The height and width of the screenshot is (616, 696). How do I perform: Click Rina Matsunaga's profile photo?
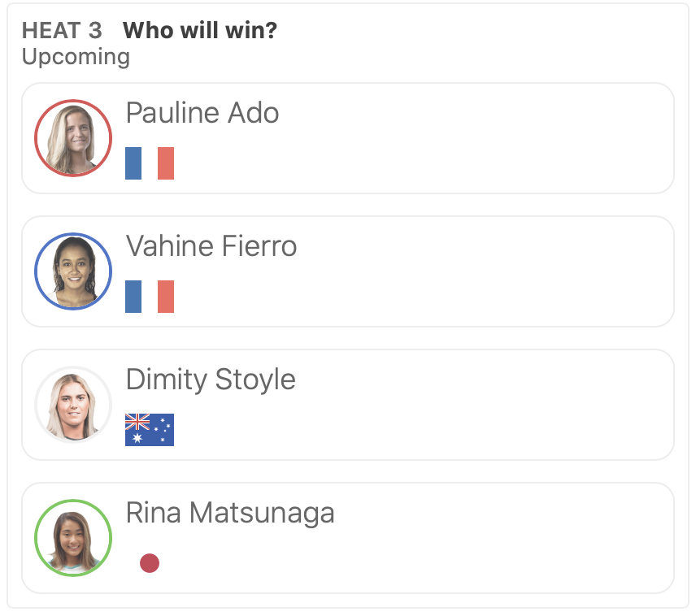pyautogui.click(x=73, y=538)
